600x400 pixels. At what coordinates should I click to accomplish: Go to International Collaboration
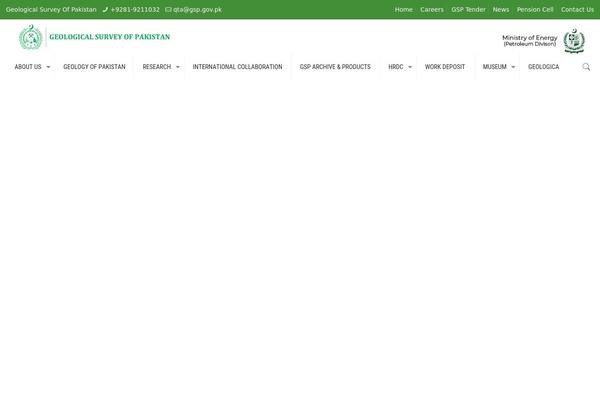[237, 67]
